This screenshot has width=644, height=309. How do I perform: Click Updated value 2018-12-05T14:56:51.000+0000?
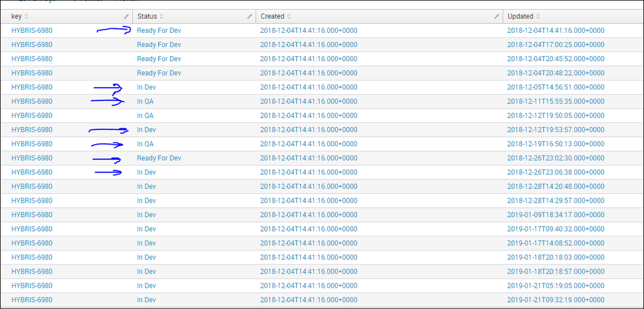click(556, 87)
